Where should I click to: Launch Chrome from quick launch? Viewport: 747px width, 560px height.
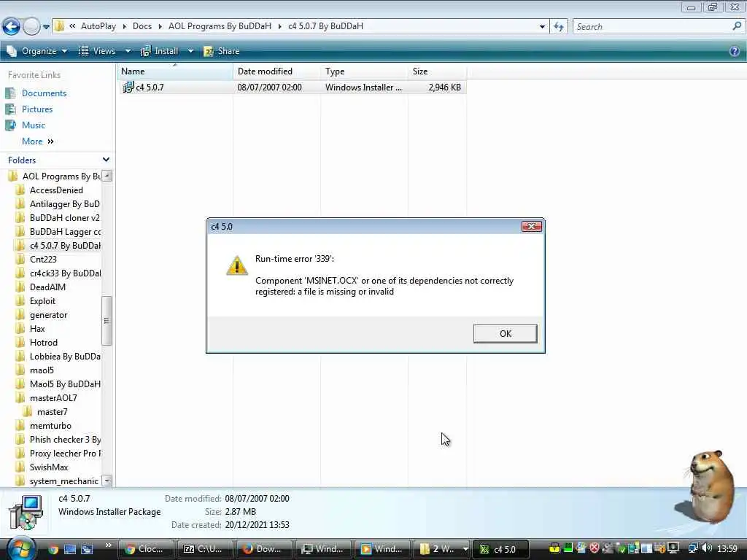click(53, 550)
